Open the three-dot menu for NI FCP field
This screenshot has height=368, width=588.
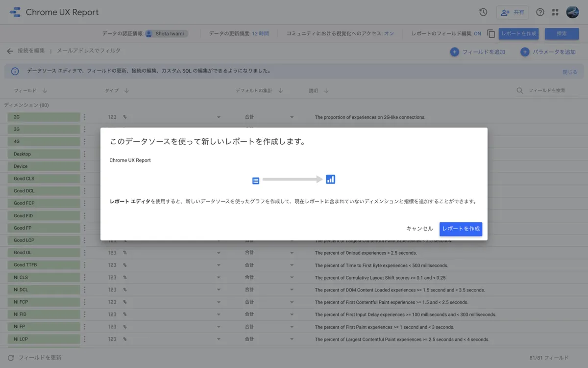tap(85, 302)
